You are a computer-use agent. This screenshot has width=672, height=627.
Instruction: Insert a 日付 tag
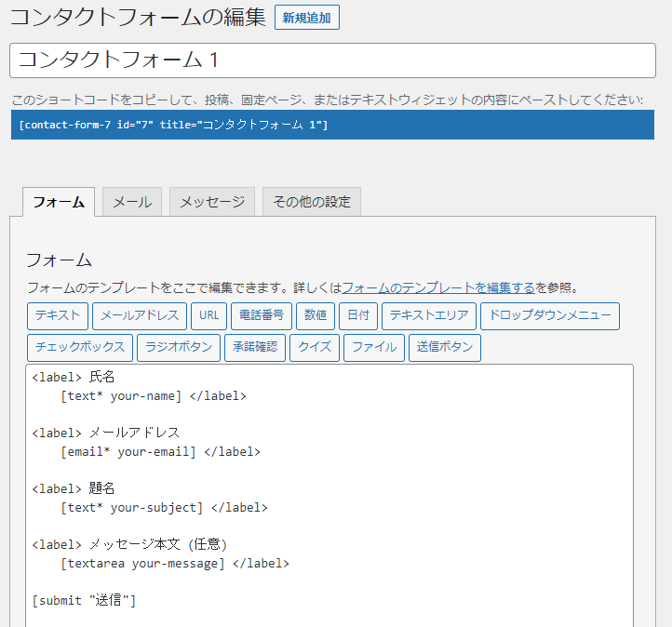(x=358, y=316)
